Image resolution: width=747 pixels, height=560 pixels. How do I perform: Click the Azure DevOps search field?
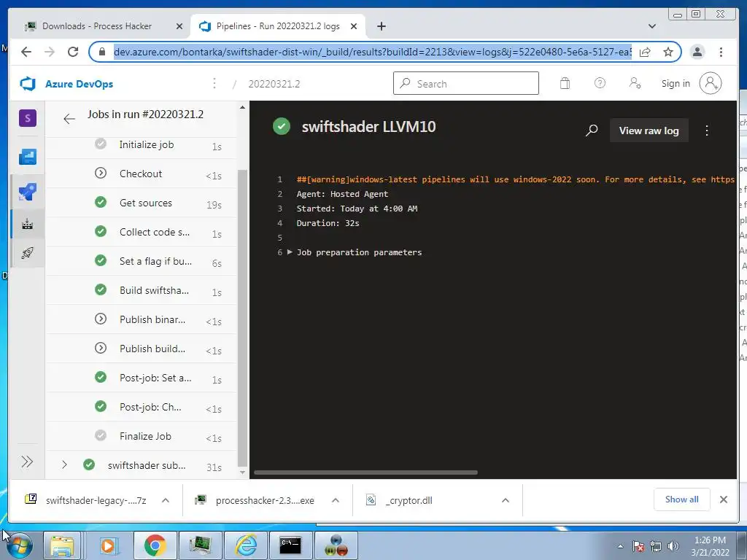466,83
